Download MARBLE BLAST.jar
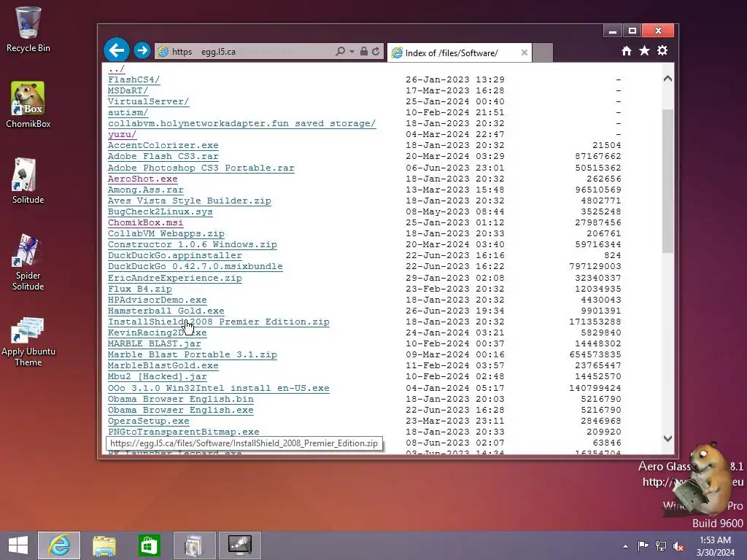Viewport: 747px width, 560px height. [x=155, y=344]
